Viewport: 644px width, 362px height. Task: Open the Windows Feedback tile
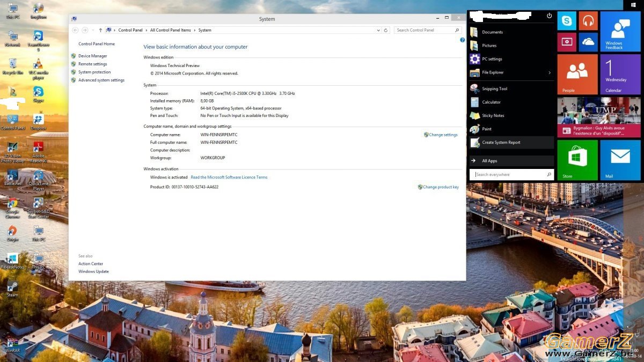(620, 32)
